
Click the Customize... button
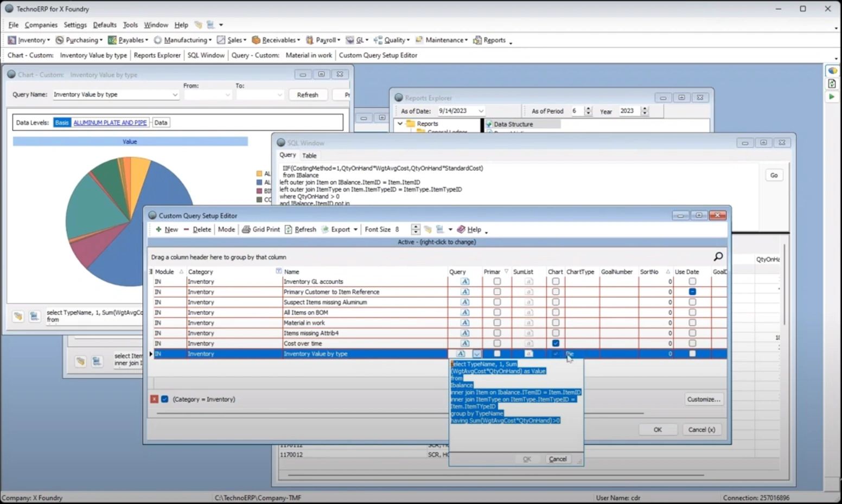[704, 399]
